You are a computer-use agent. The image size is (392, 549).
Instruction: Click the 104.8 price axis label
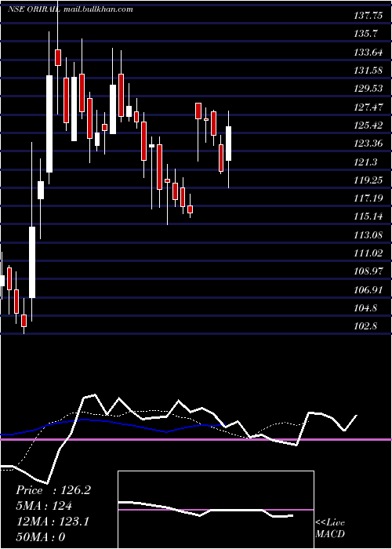pyautogui.click(x=365, y=308)
